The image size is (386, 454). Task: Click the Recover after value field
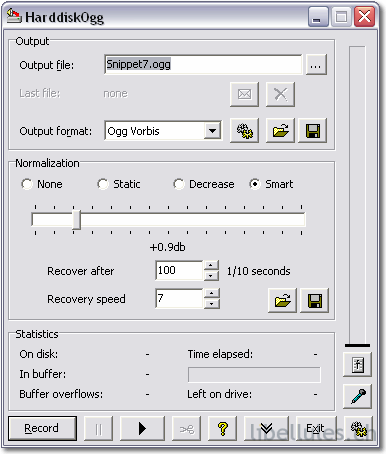[179, 270]
